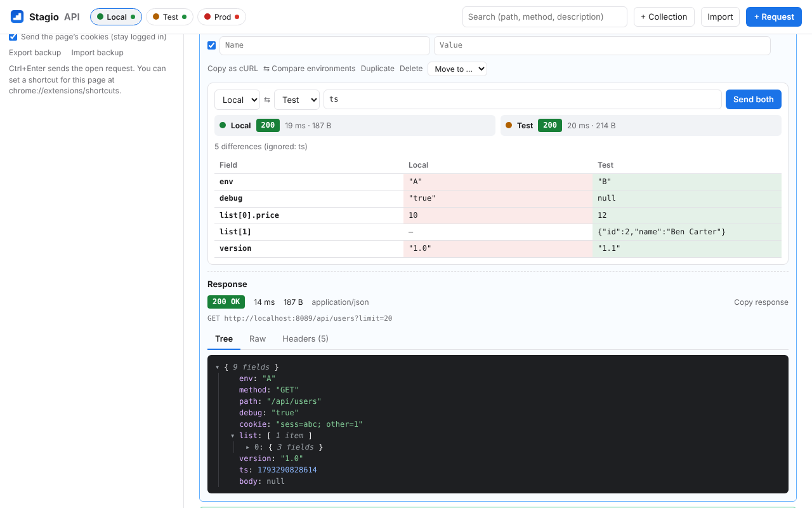The image size is (812, 508).
Task: Select the Prod environment pill
Action: [x=221, y=17]
